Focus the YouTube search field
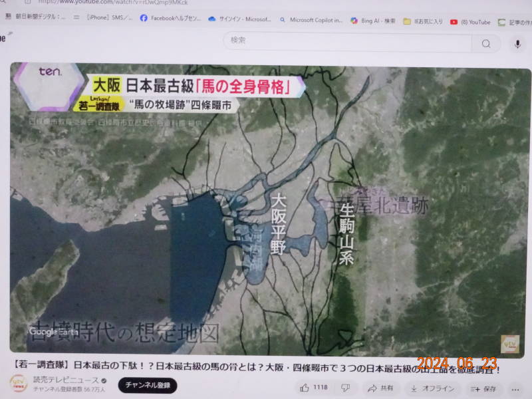This screenshot has height=399, width=532. (347, 41)
